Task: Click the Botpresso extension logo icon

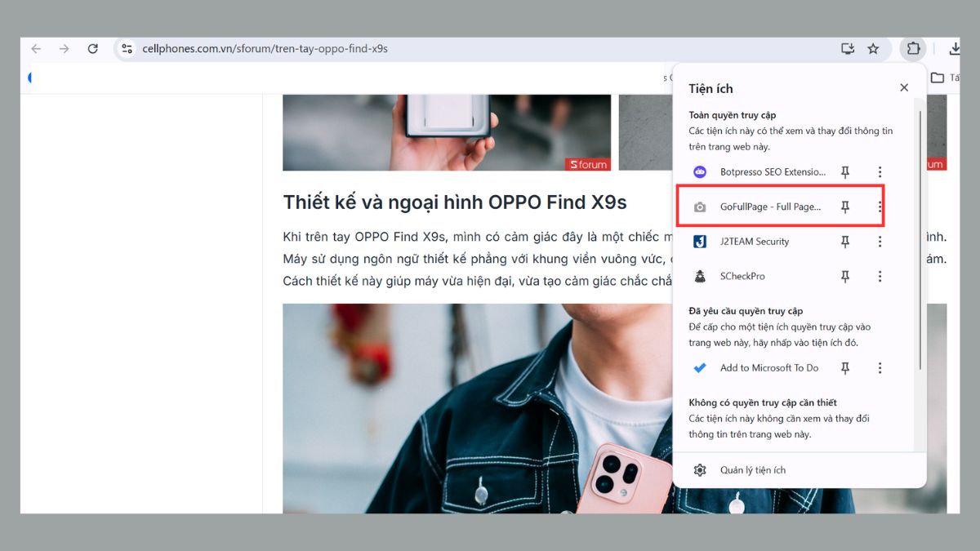Action: click(700, 172)
